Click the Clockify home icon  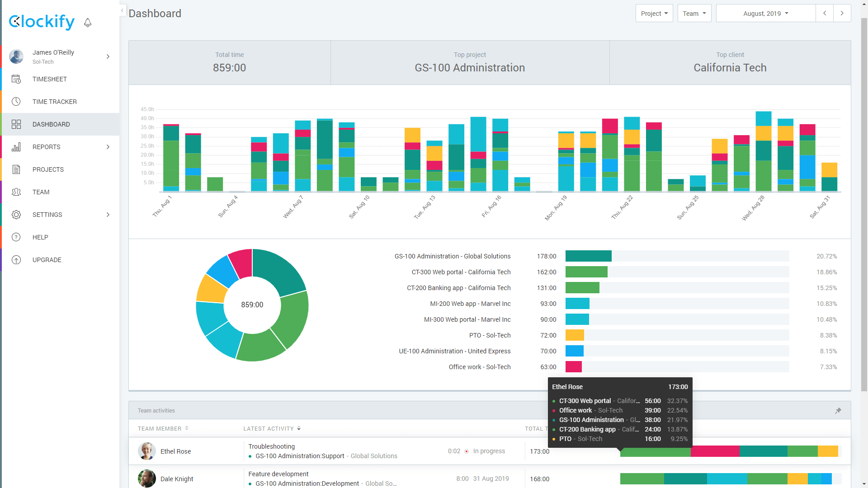pos(42,22)
